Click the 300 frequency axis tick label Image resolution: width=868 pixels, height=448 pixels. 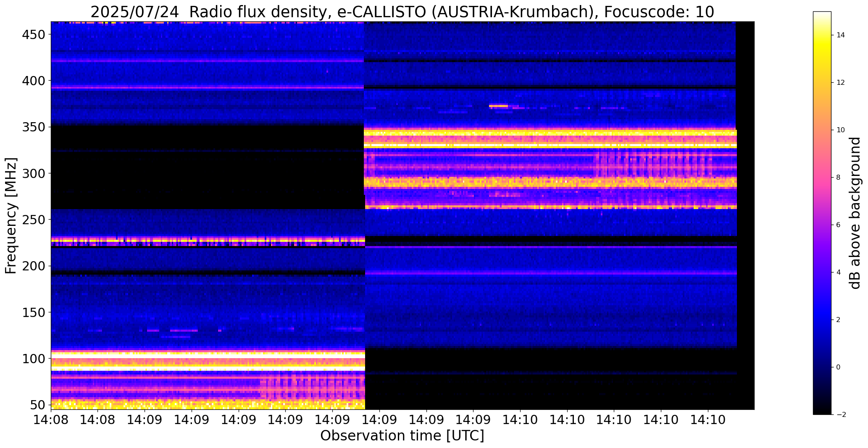34,173
